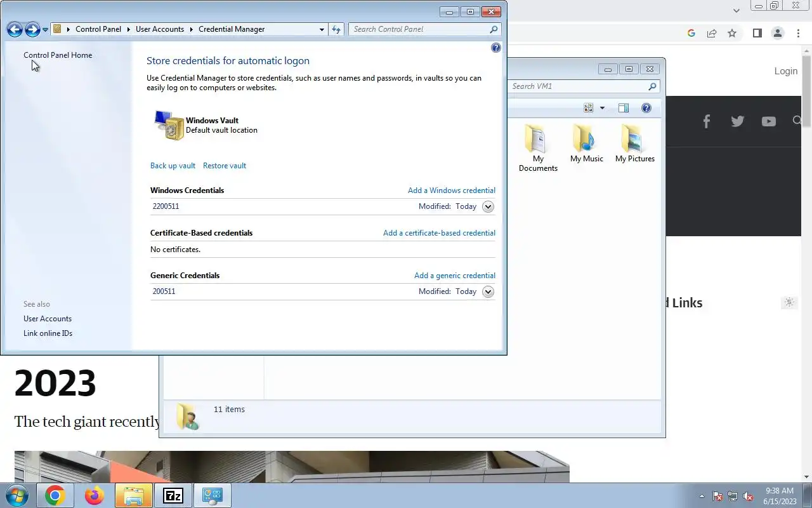Viewport: 812px width, 508px height.
Task: Open the address bar history dropdown
Action: point(322,29)
